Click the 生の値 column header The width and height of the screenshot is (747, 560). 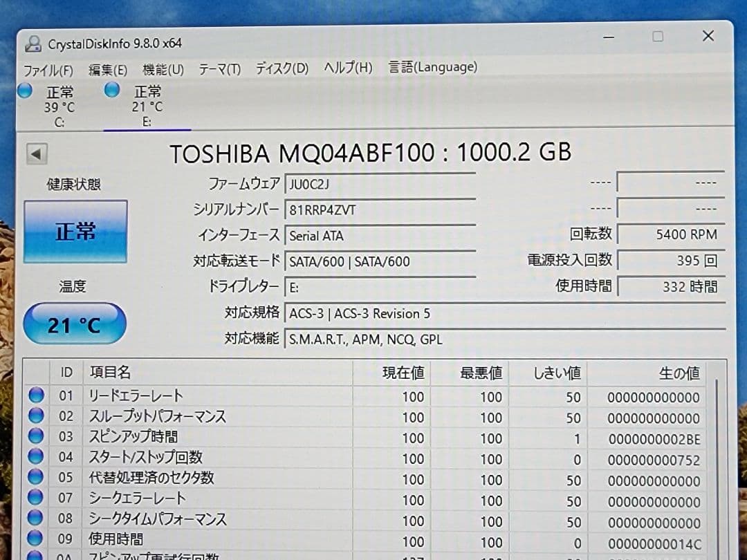(x=646, y=373)
